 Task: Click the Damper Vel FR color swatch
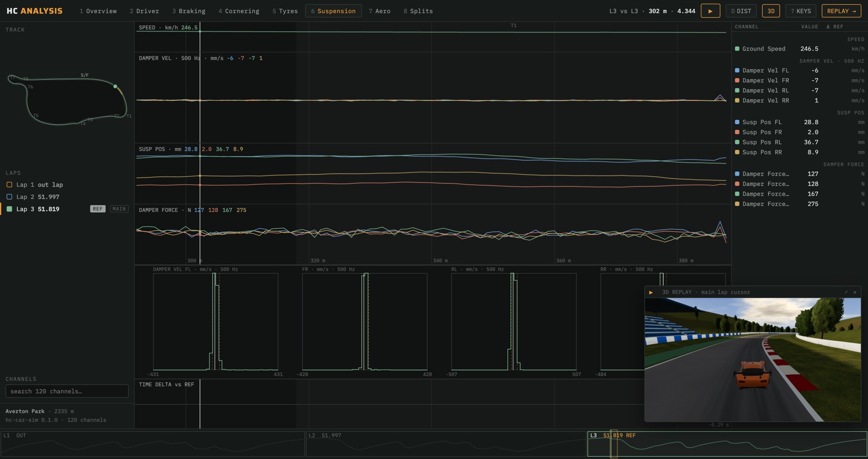[737, 80]
